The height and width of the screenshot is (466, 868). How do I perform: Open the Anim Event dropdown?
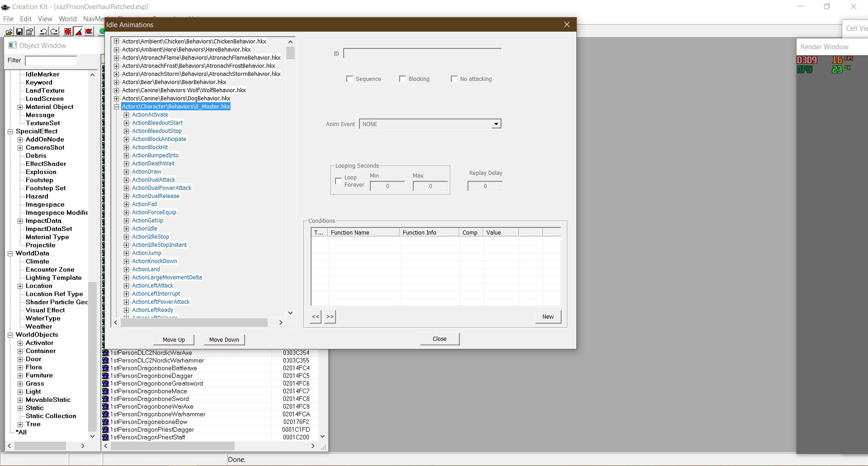coord(496,124)
